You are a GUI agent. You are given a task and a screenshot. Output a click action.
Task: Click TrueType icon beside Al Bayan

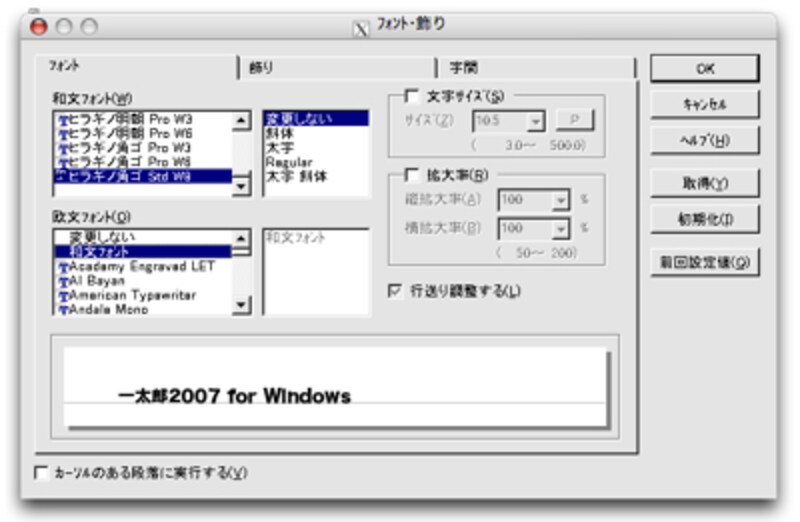pyautogui.click(x=63, y=282)
